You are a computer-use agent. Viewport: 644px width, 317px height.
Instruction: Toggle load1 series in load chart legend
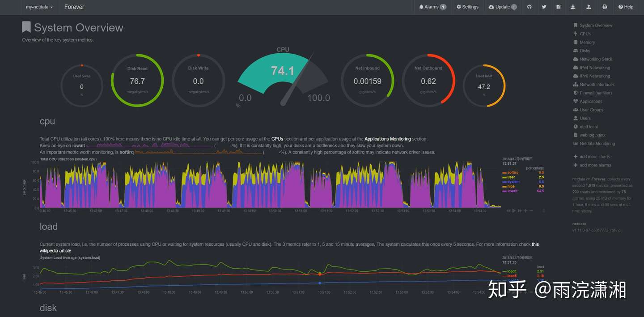click(510, 271)
